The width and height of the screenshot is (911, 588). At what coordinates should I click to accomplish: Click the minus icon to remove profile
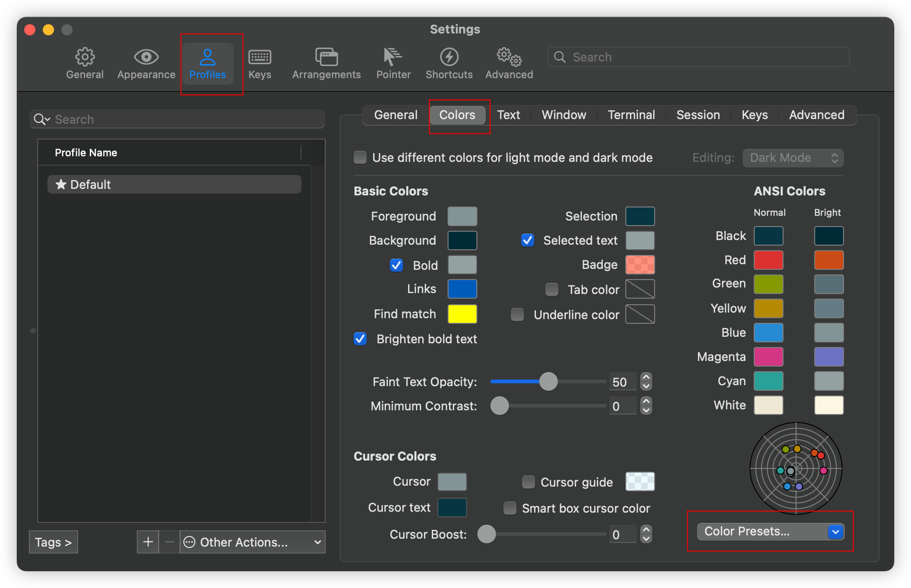169,542
